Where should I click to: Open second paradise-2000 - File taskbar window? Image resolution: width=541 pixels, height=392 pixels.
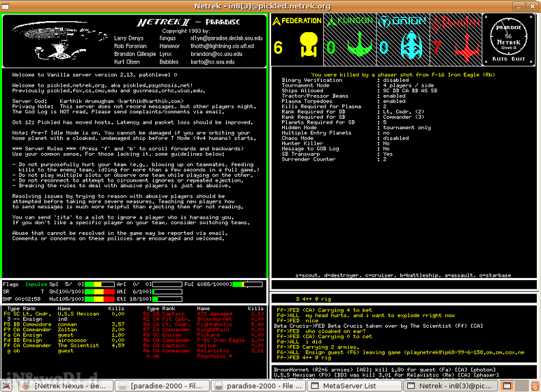(x=258, y=386)
